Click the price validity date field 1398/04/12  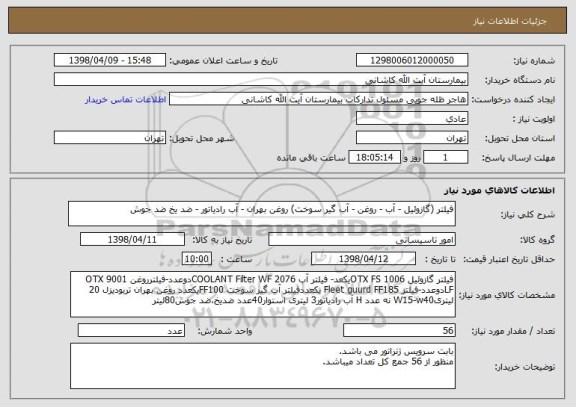(363, 259)
